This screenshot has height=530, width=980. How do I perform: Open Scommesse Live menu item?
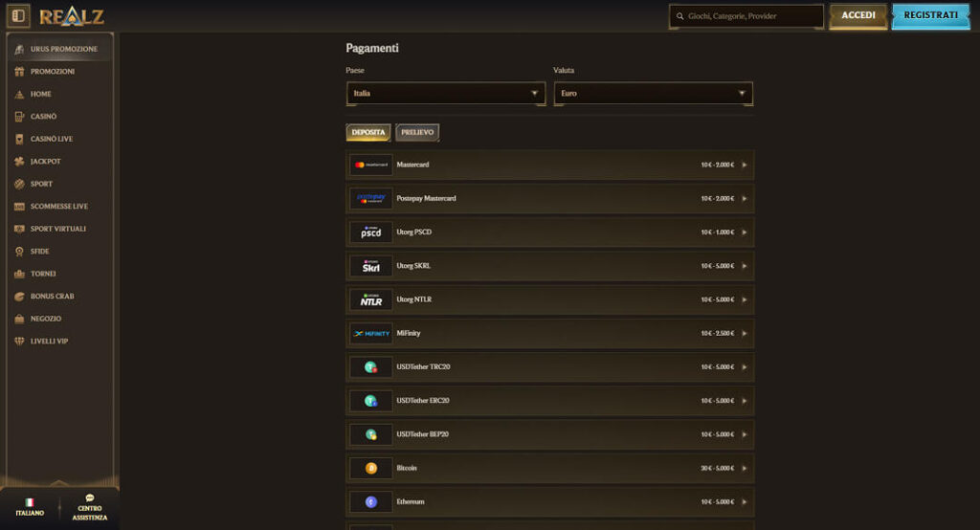click(x=60, y=207)
